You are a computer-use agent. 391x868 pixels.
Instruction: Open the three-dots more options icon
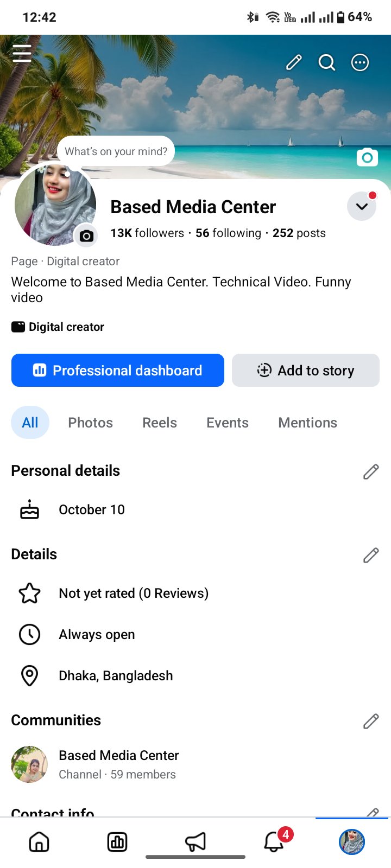coord(360,63)
